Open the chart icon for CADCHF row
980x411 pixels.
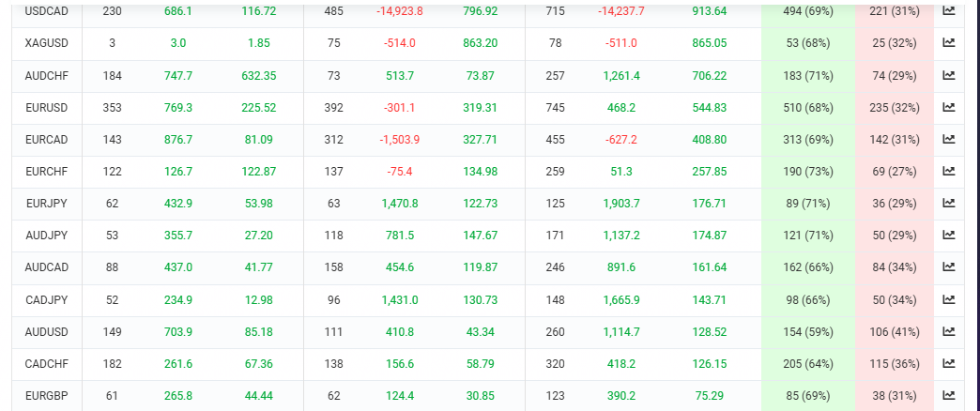click(948, 363)
